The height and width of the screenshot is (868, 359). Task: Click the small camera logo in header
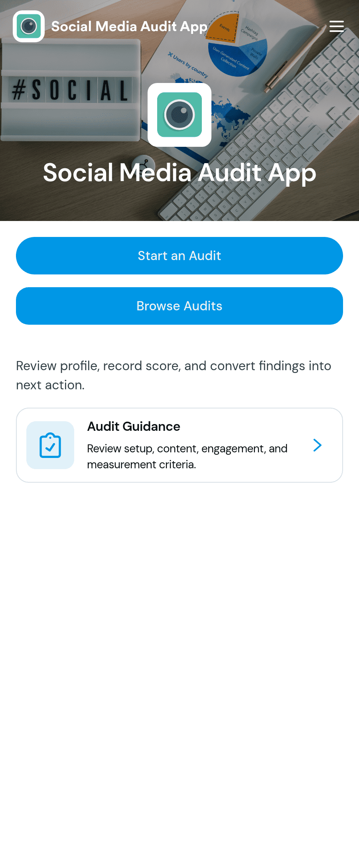coord(29,26)
